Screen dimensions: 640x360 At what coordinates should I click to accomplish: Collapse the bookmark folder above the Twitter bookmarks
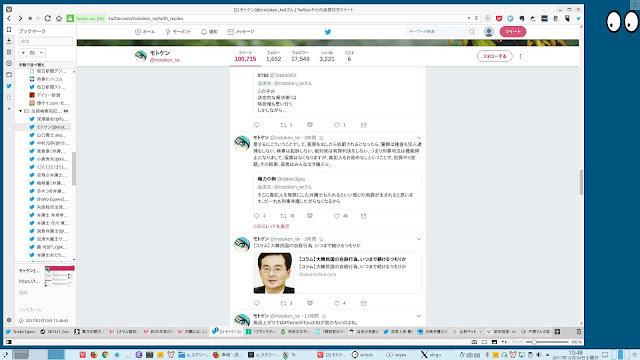click(20, 111)
